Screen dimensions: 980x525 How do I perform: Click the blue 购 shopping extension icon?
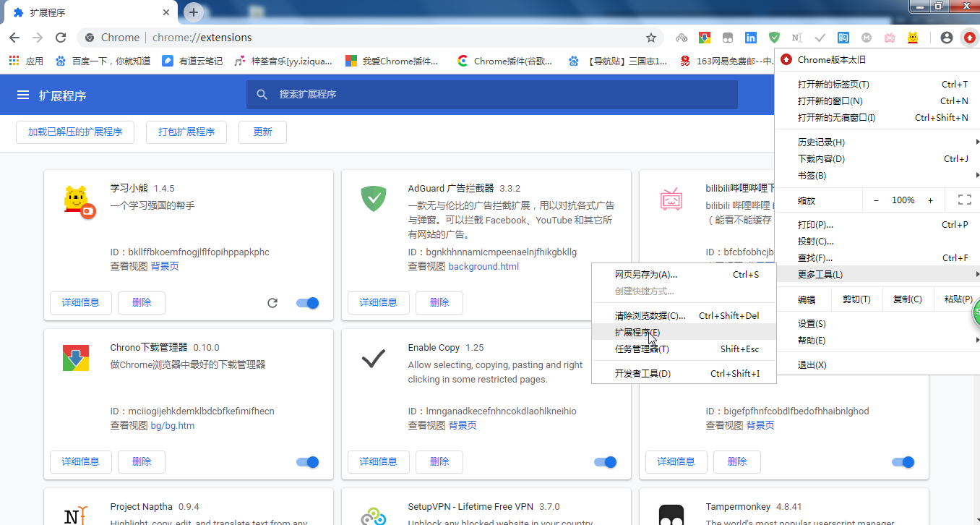(x=843, y=38)
